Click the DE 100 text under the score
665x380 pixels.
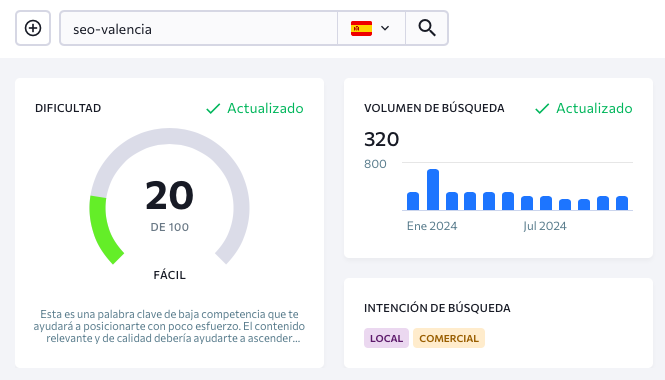coord(170,227)
